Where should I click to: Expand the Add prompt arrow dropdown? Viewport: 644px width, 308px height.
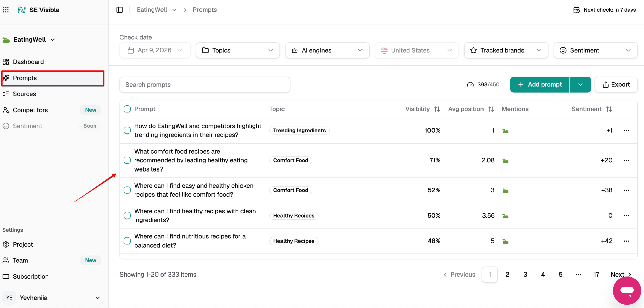point(580,85)
